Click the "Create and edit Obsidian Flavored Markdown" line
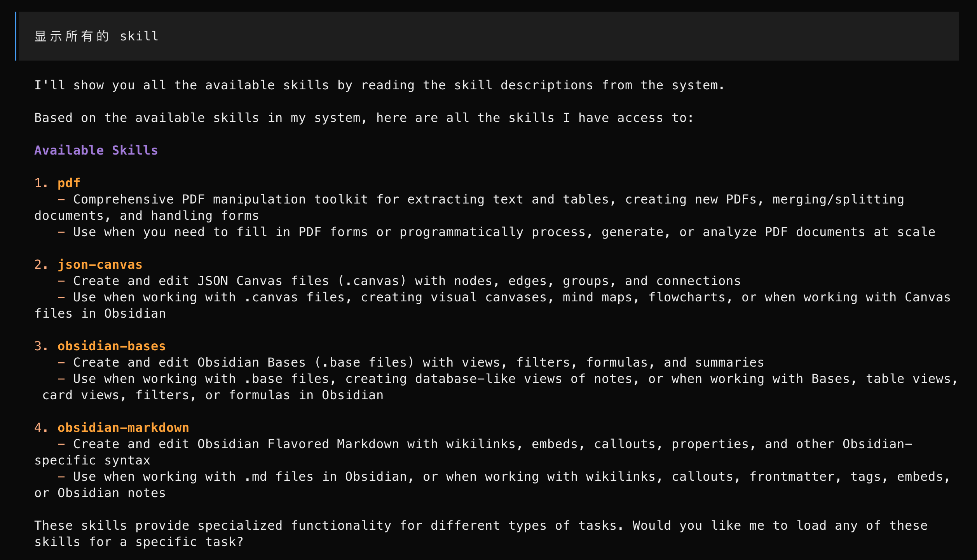Viewport: 977px width, 560px height. 492,444
